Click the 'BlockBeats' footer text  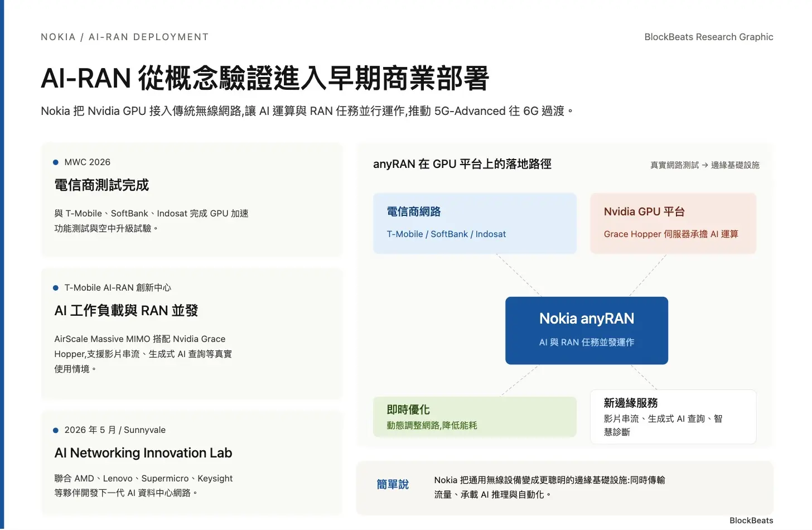(x=751, y=521)
